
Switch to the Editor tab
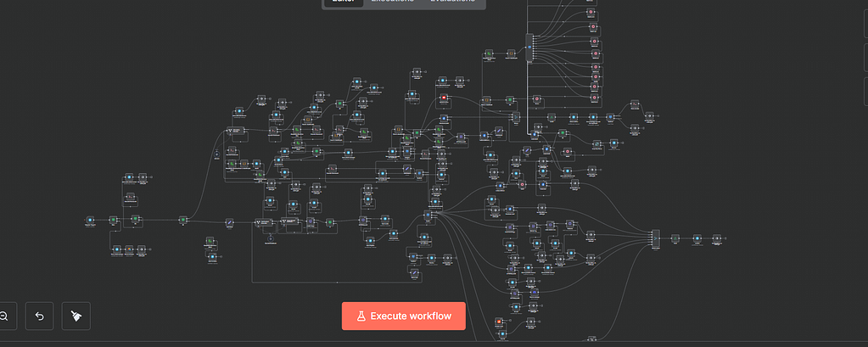click(343, 3)
